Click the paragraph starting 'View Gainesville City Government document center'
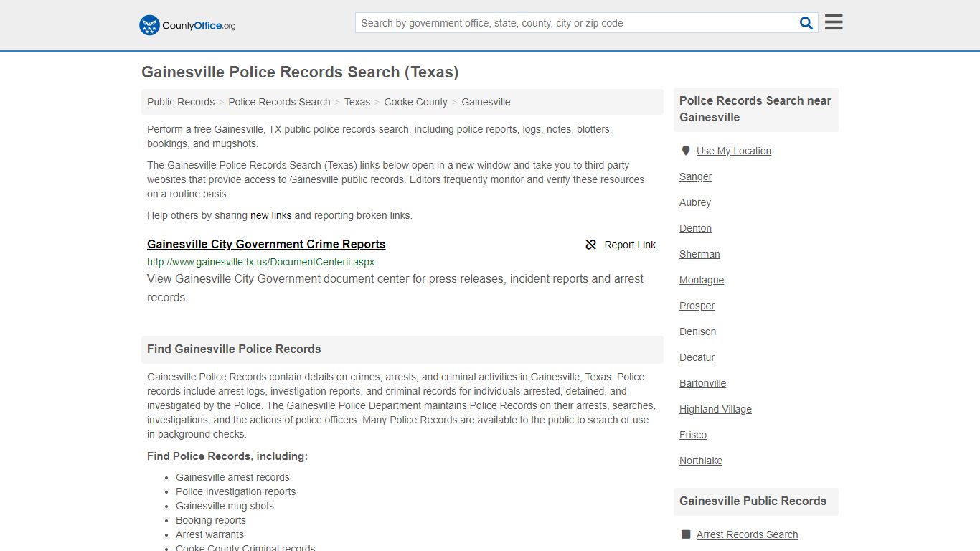This screenshot has height=551, width=980. point(395,288)
